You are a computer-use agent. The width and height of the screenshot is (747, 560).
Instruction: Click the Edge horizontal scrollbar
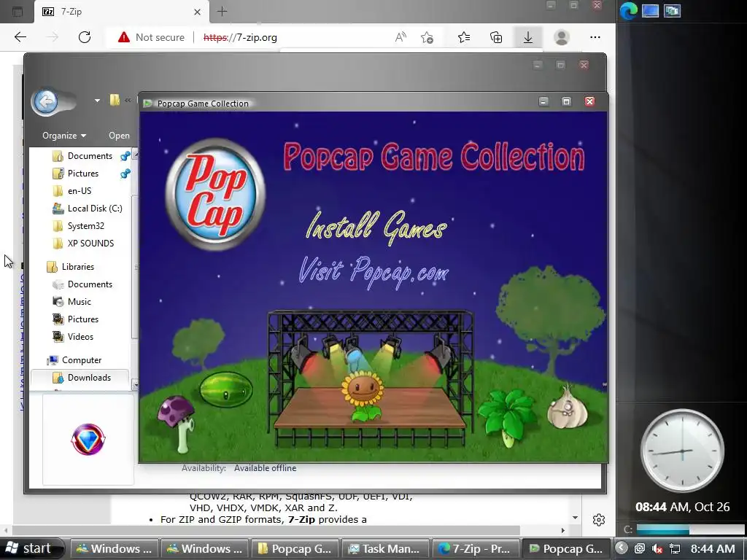[266, 530]
